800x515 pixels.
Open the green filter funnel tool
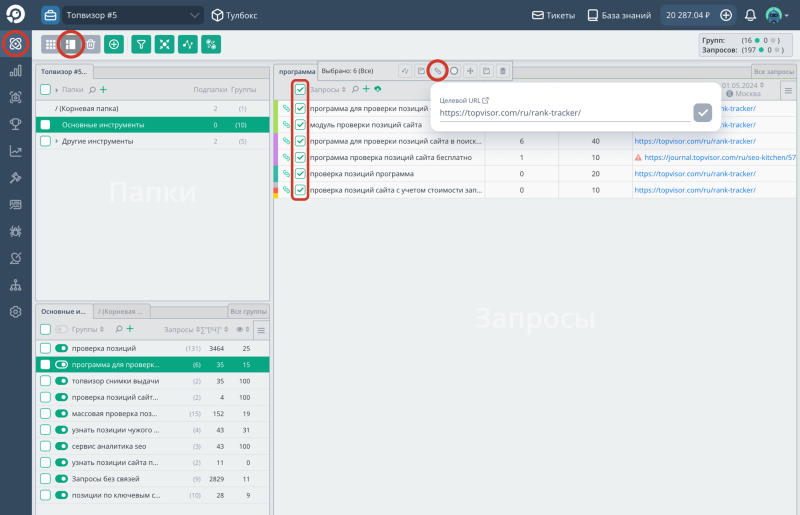[x=141, y=44]
